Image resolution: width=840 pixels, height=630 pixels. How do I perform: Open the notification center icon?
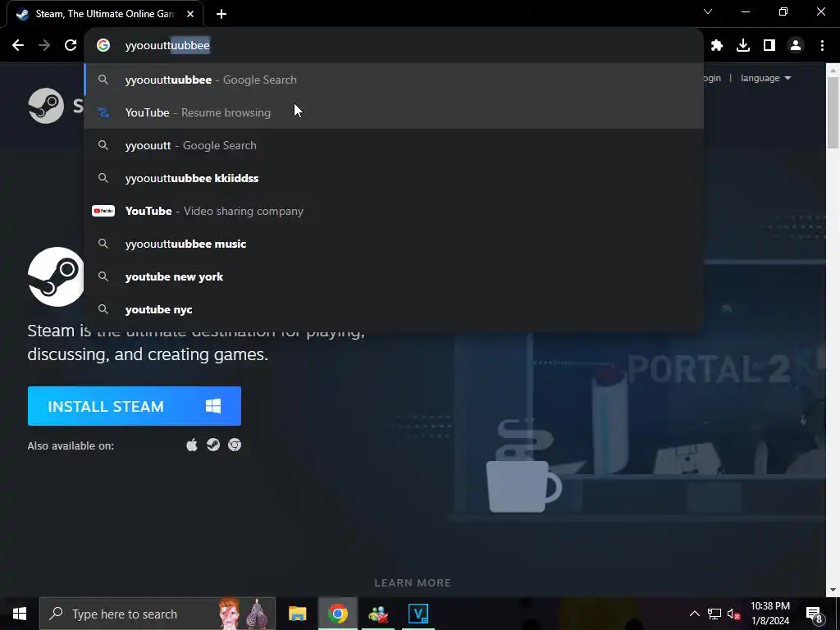coord(815,614)
